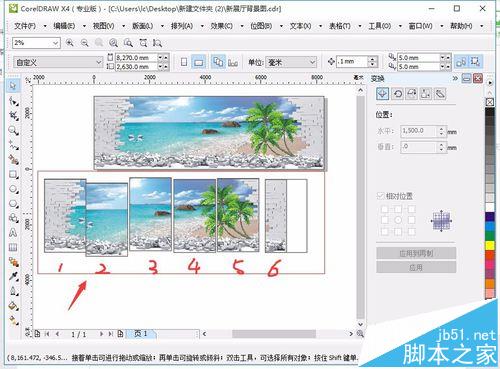Screen dimensions: 500x369
Task: Select the Outline pen tool
Action: 13,291
